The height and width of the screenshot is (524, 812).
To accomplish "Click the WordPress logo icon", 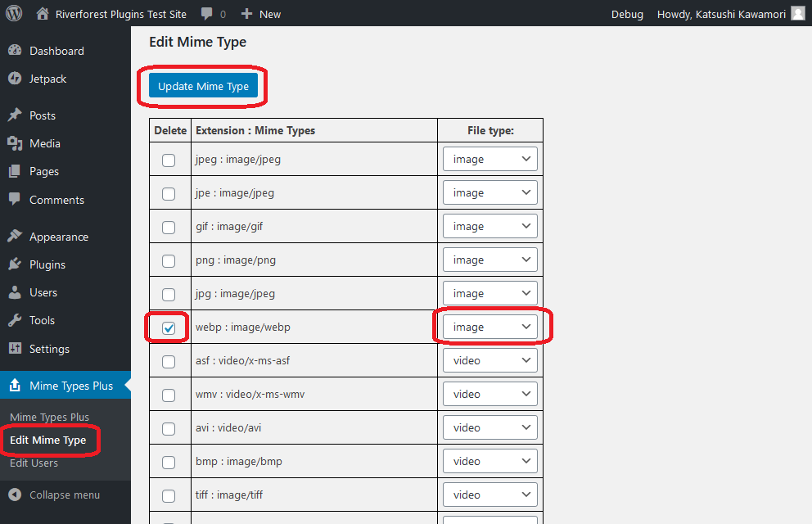I will [x=14, y=14].
